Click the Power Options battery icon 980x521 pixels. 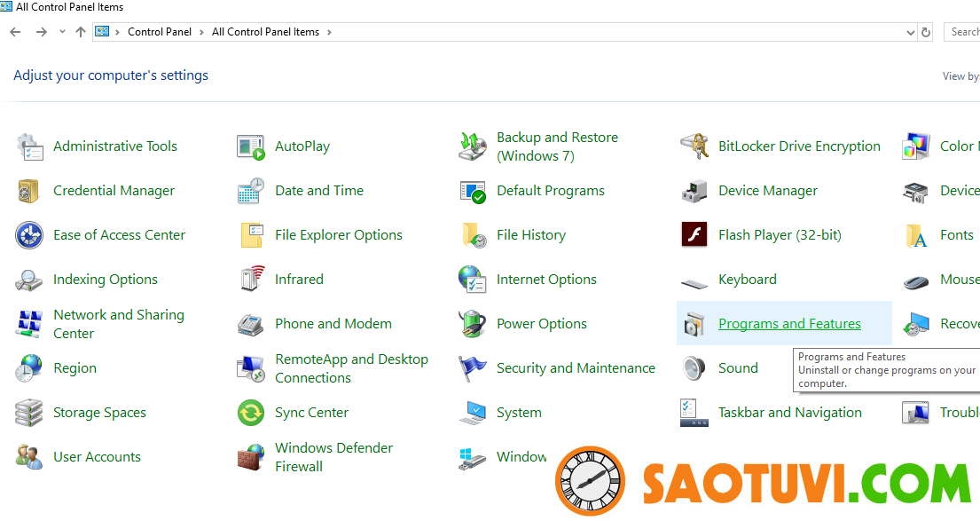point(473,324)
